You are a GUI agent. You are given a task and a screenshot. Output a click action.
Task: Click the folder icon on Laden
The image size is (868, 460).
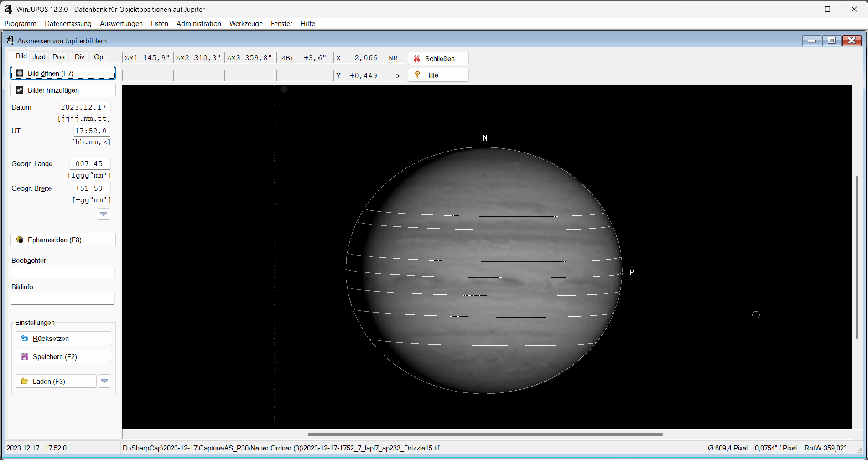click(x=25, y=381)
